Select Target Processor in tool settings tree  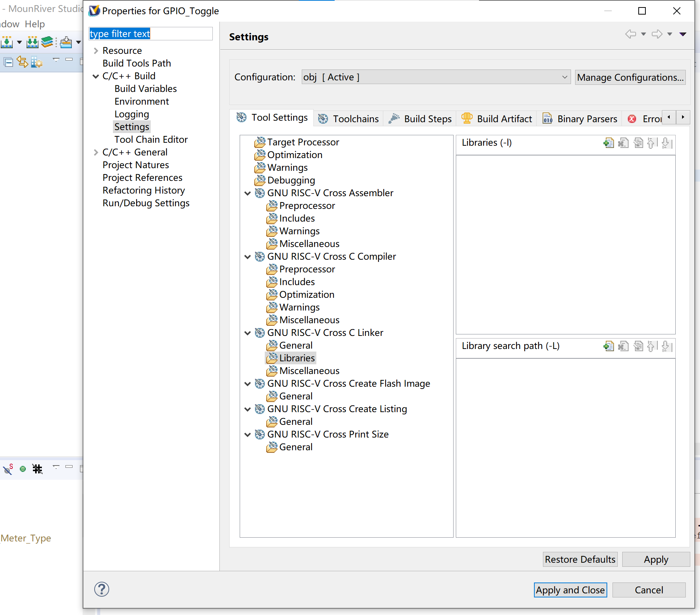pyautogui.click(x=303, y=142)
